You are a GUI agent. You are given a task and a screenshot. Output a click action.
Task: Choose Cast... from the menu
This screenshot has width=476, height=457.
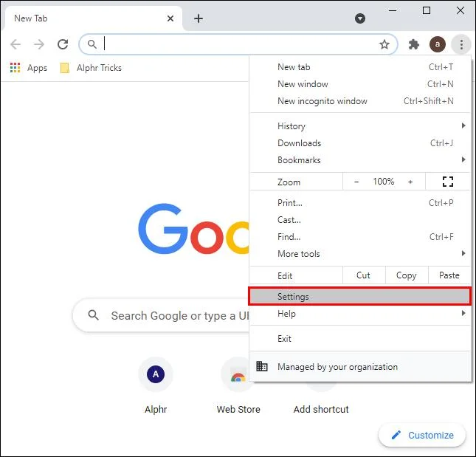pos(360,219)
